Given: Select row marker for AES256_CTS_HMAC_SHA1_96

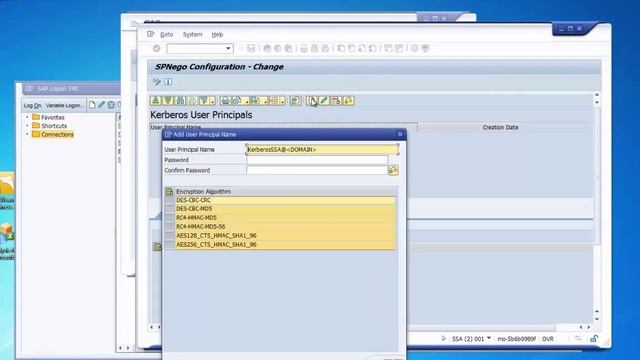Looking at the screenshot, I should click(169, 244).
